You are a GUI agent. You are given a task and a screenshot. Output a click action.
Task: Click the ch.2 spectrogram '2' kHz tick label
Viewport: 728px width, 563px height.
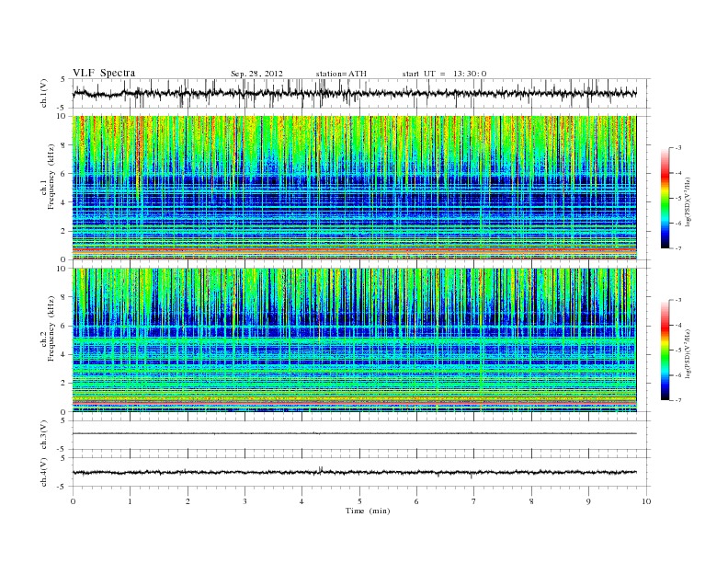pyautogui.click(x=63, y=384)
